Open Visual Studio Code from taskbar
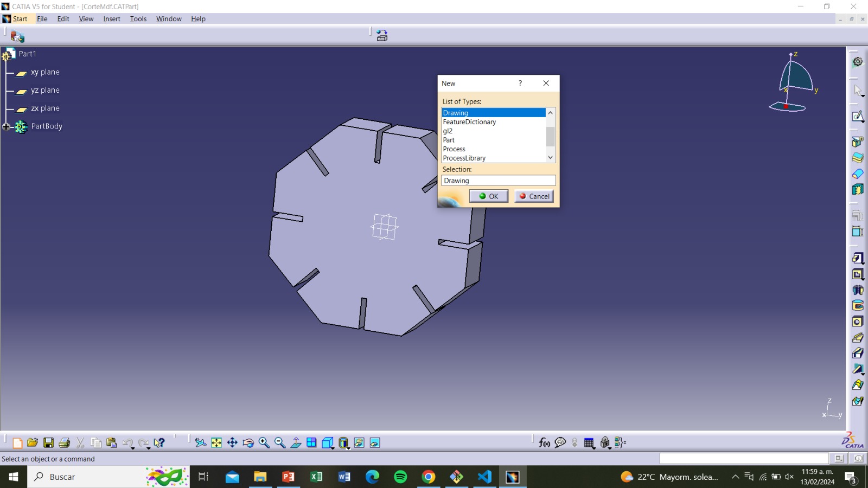The width and height of the screenshot is (868, 488). (484, 477)
